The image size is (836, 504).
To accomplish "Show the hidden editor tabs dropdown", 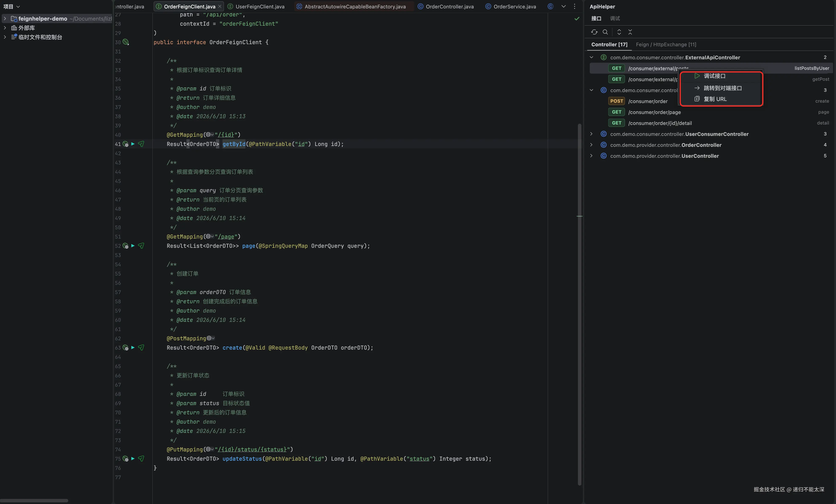I will point(564,7).
